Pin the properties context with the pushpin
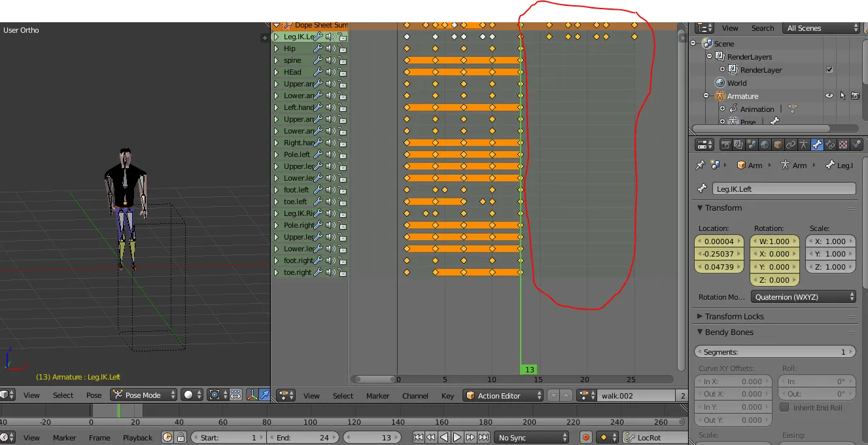 coord(701,166)
